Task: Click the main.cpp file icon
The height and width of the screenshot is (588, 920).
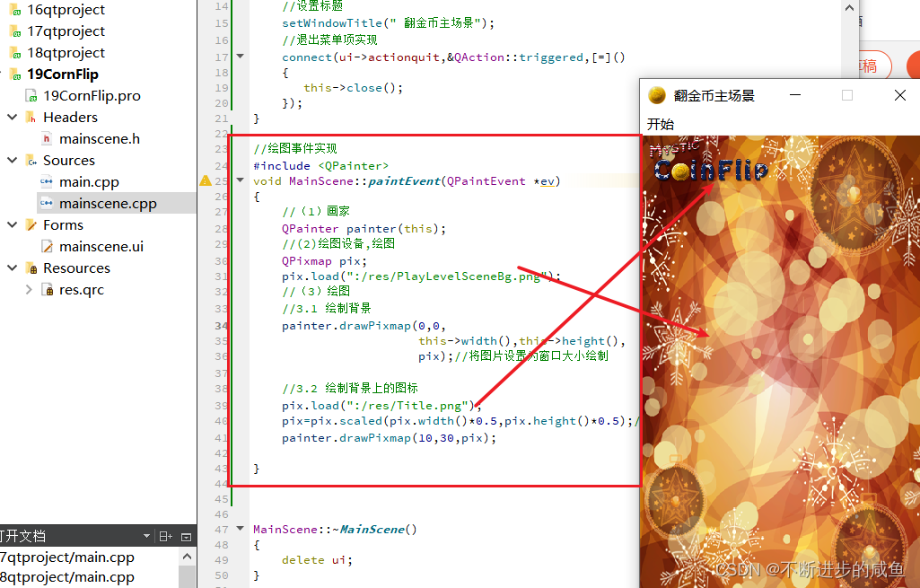Action: point(47,182)
